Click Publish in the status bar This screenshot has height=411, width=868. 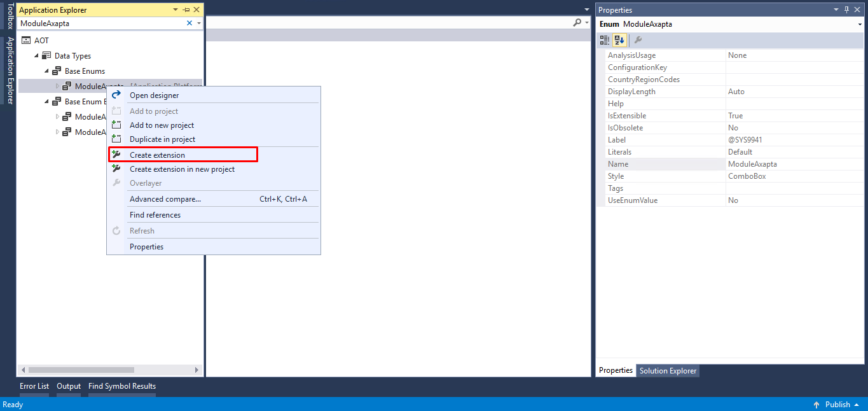pos(837,405)
